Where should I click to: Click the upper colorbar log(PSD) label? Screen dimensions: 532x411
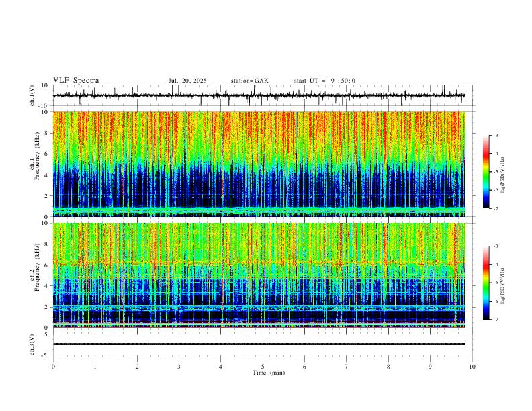(x=502, y=175)
